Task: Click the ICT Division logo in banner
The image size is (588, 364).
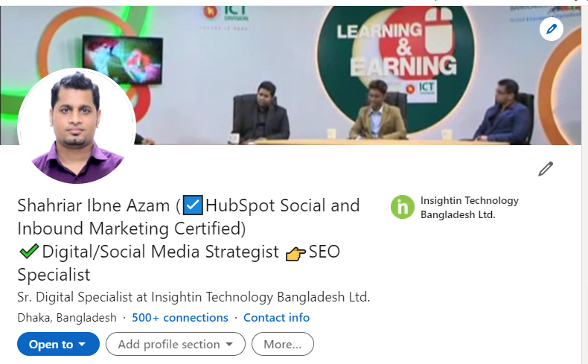Action: coord(226,13)
